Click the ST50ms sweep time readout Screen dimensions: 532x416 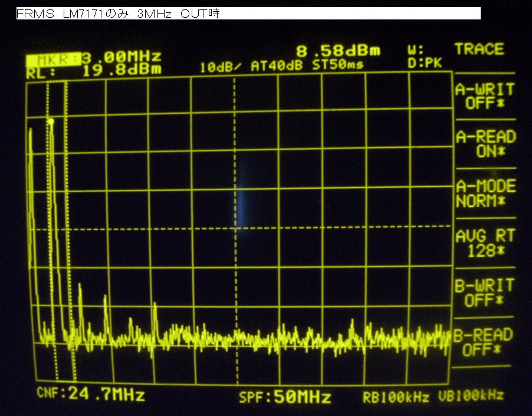(x=337, y=64)
